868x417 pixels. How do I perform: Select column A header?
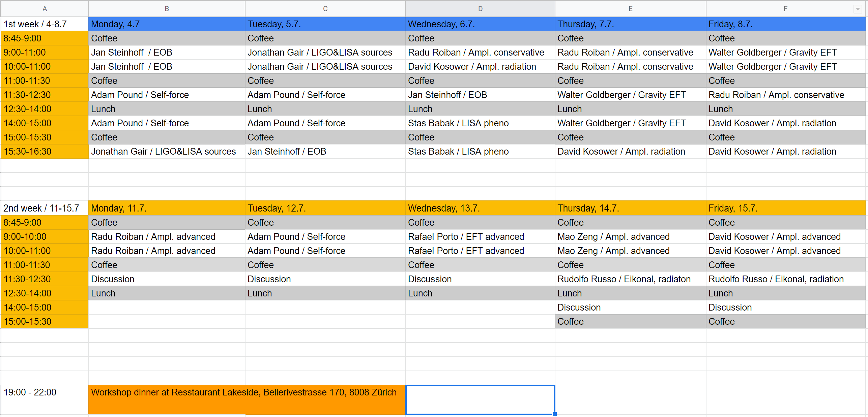45,9
